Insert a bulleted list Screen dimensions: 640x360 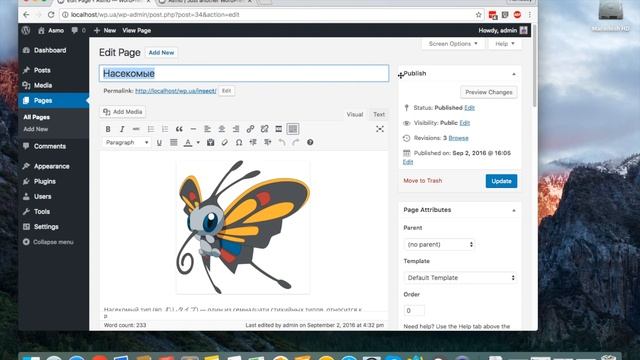(x=151, y=129)
